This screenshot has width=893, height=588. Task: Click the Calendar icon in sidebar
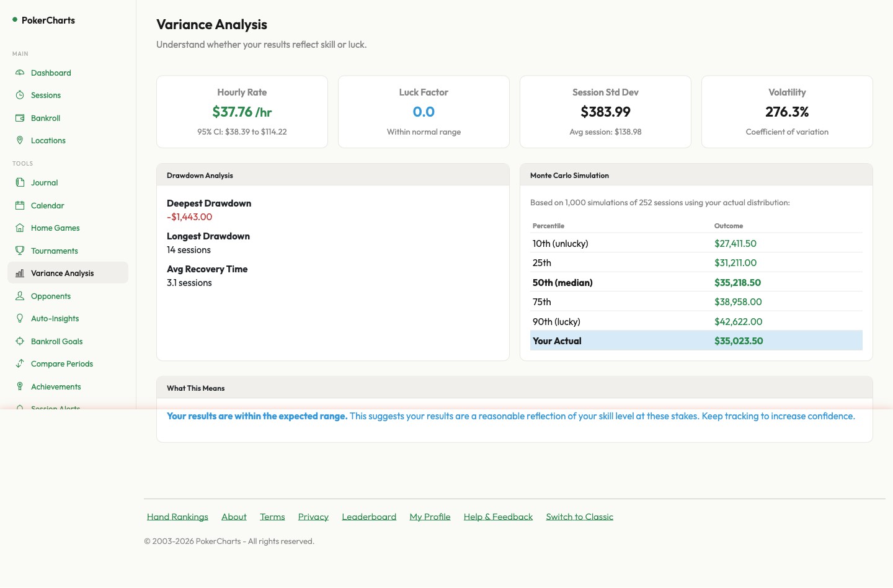[20, 205]
